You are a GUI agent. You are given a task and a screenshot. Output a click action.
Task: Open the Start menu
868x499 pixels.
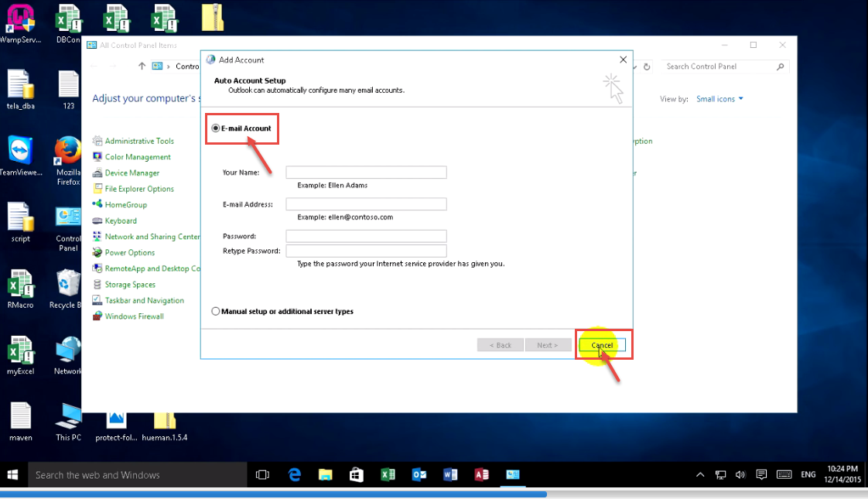click(x=12, y=474)
